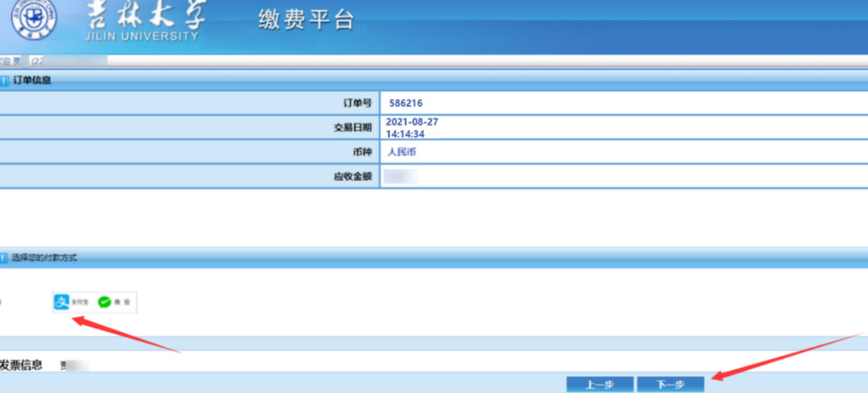Click the info icon beside 订单信息
This screenshot has height=393, width=868.
pos(4,80)
